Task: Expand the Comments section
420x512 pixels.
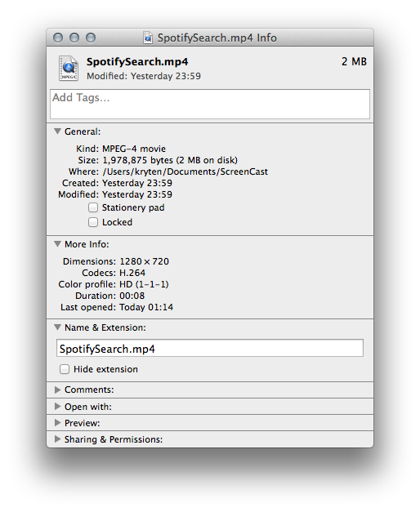Action: [x=57, y=390]
